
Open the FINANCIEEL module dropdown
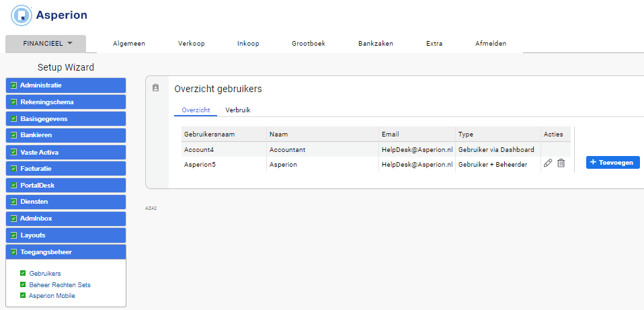tap(46, 44)
